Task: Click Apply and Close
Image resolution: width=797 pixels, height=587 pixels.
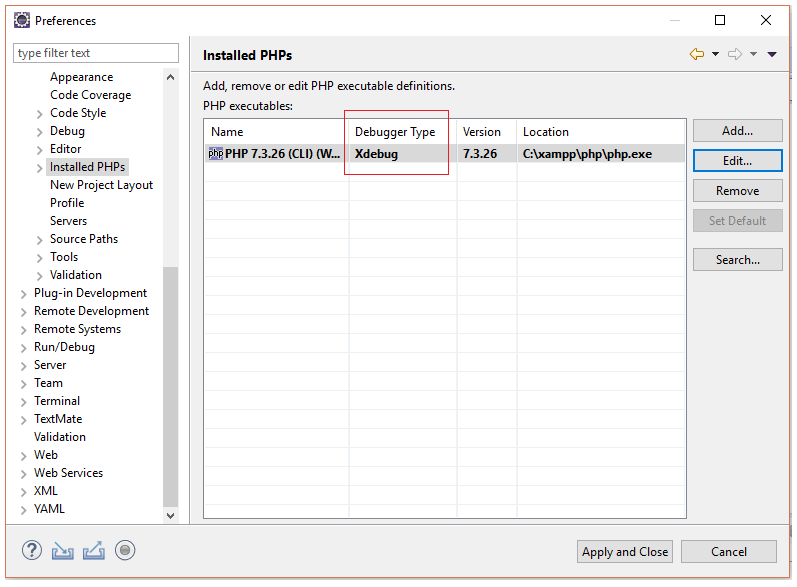Action: point(625,551)
